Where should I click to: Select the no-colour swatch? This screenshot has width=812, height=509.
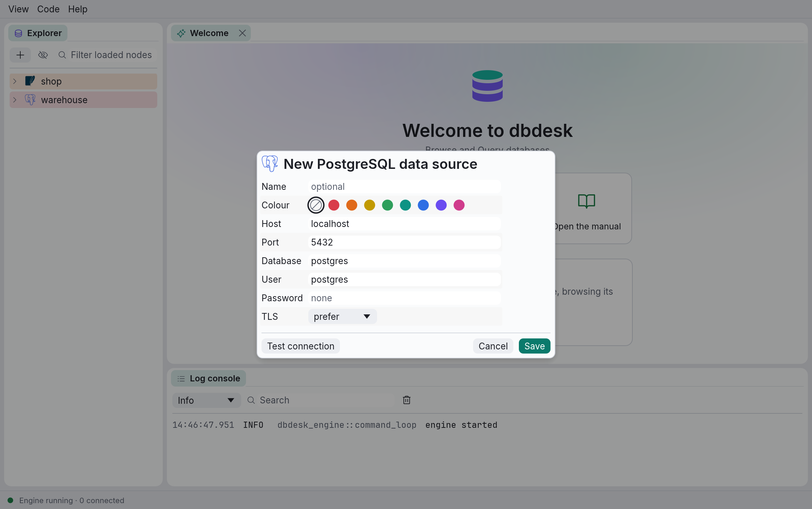coord(316,205)
